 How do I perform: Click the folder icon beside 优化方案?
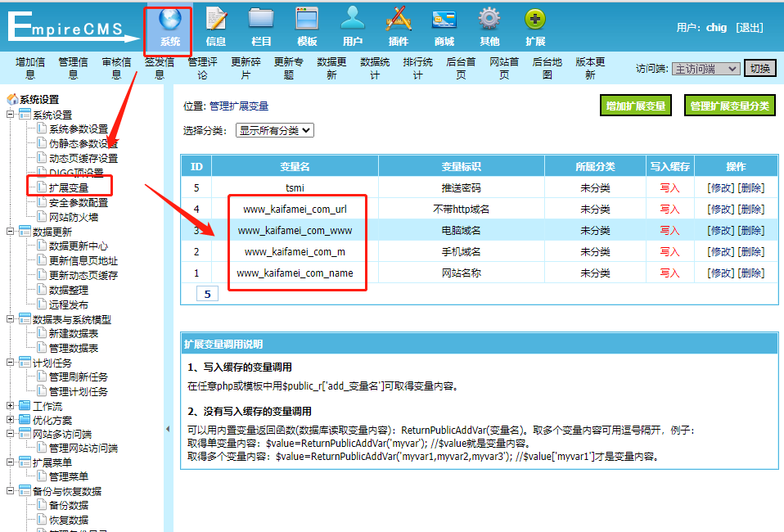(25, 420)
